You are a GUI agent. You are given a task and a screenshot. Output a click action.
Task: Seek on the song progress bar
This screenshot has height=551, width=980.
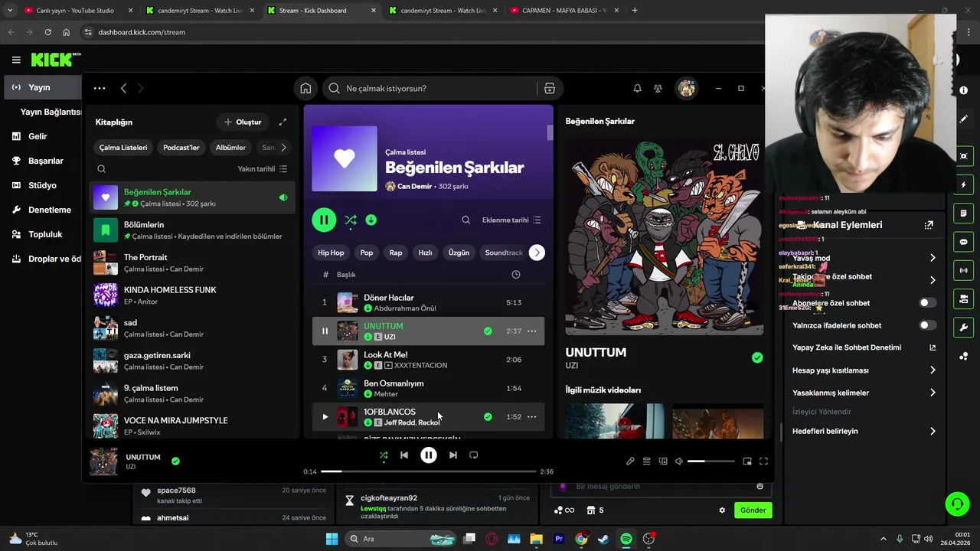[430, 471]
